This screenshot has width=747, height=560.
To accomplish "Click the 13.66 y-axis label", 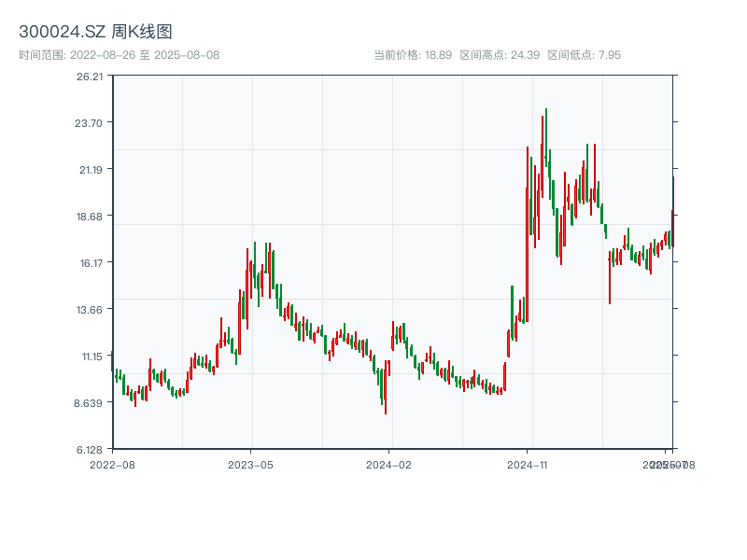I will tap(89, 310).
